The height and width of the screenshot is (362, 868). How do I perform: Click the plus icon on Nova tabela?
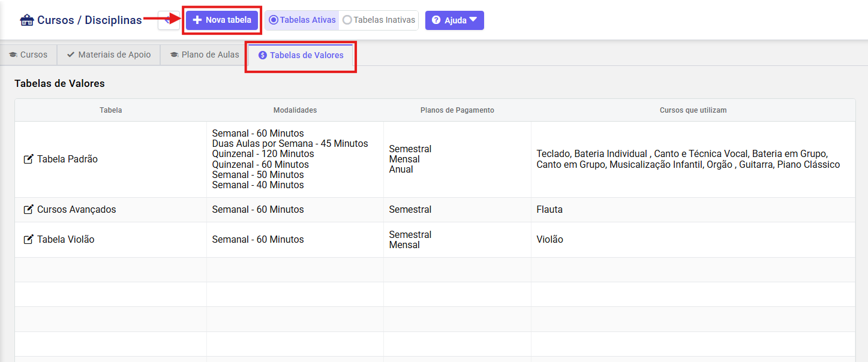tap(197, 20)
